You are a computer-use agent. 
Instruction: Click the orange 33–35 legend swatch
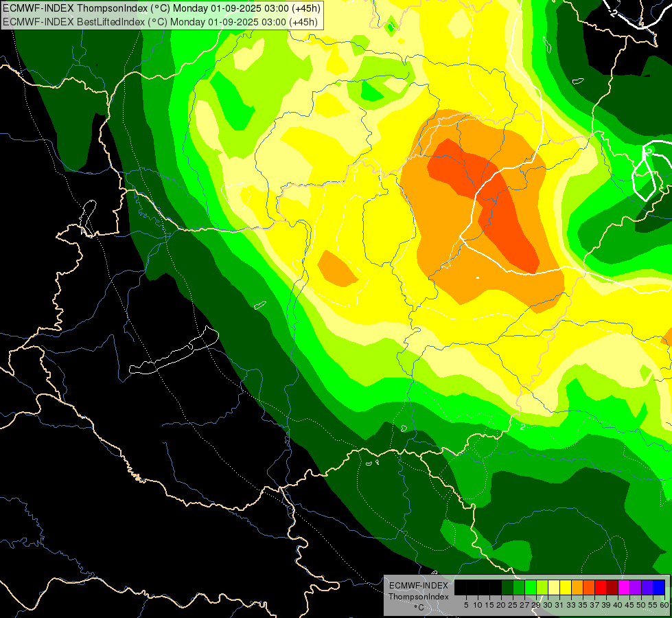pos(577,587)
